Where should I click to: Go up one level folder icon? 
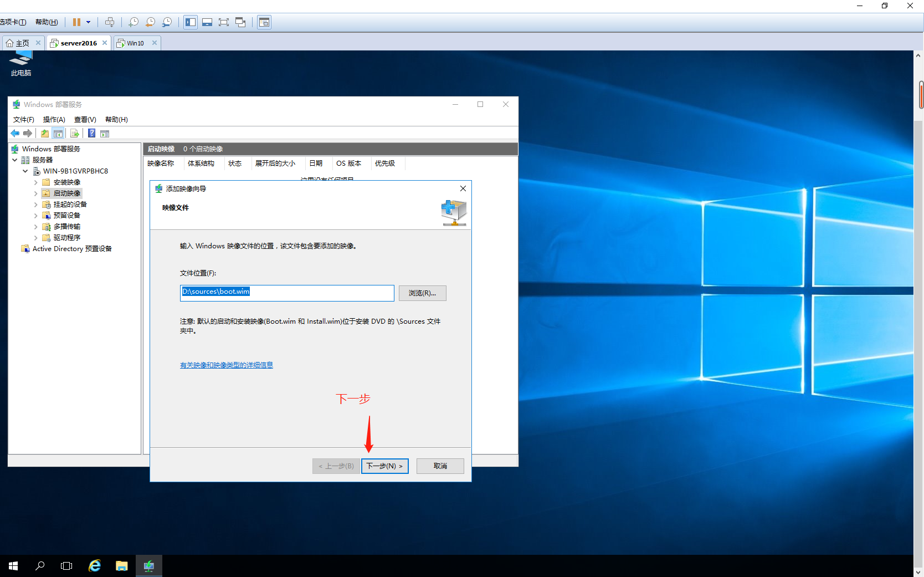pos(45,133)
